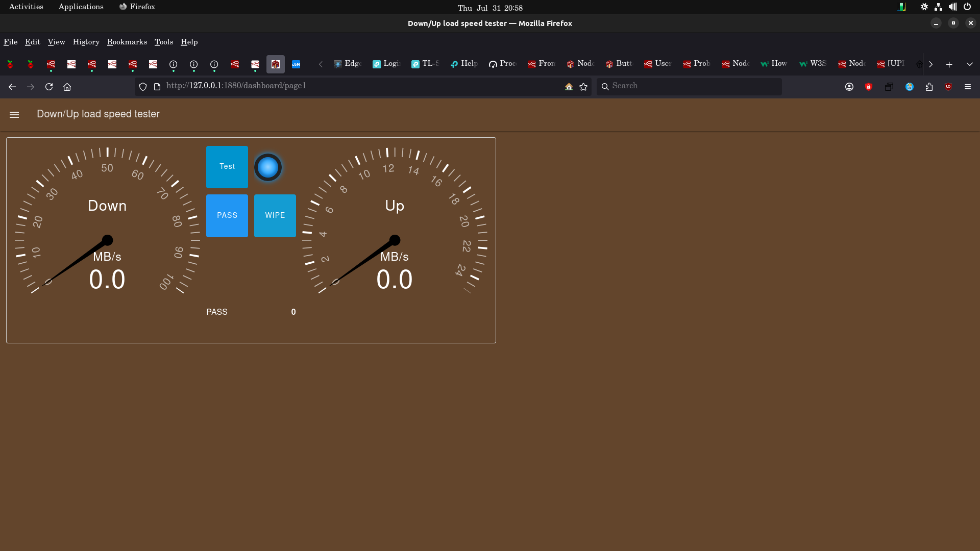Click the Firefox account profile icon

(849, 87)
